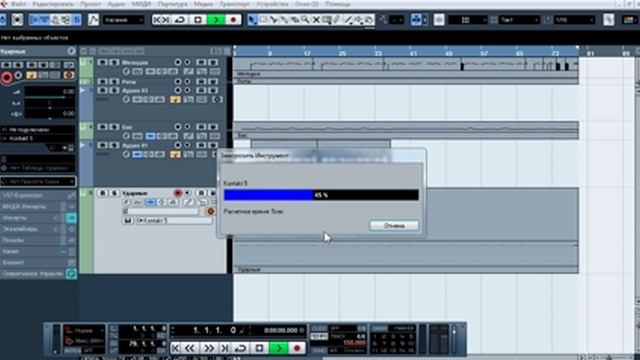Expand Канал inspector section
Viewport: 640px width, 360px height.
click(x=38, y=251)
